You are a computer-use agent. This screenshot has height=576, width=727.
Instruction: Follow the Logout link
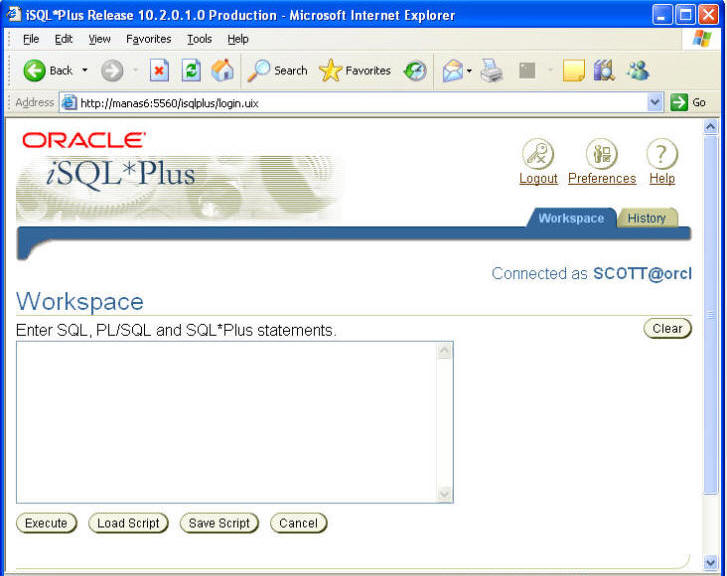538,179
